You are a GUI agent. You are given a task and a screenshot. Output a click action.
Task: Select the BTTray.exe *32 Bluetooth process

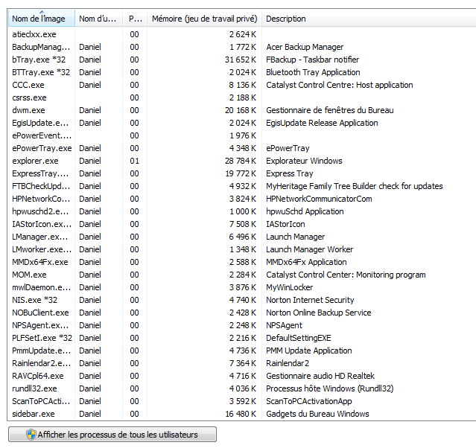(x=41, y=72)
